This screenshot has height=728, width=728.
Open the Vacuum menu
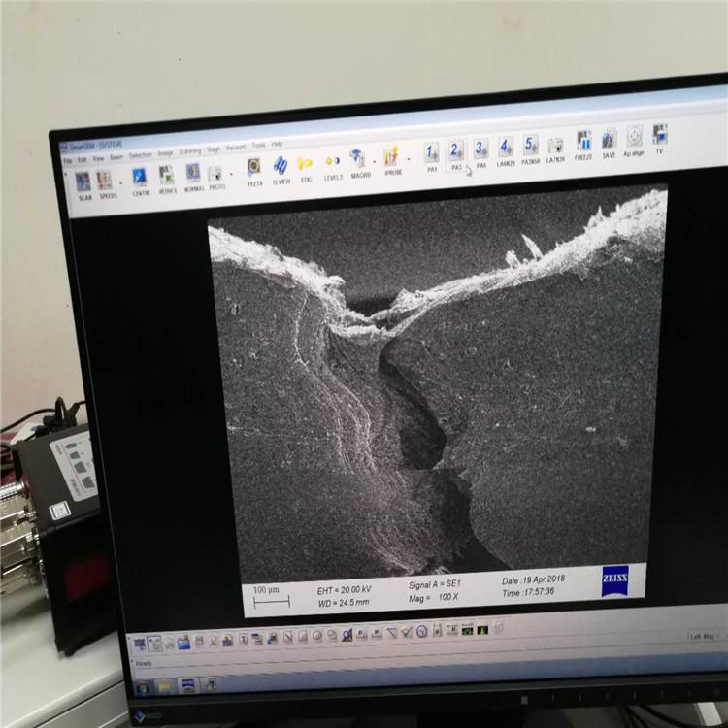click(x=236, y=149)
